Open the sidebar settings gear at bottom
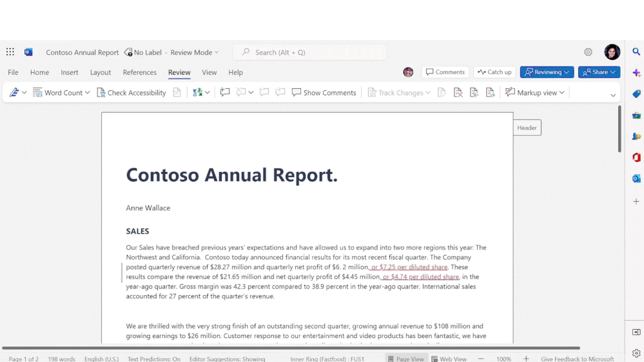Image resolution: width=644 pixels, height=362 pixels. point(636,353)
